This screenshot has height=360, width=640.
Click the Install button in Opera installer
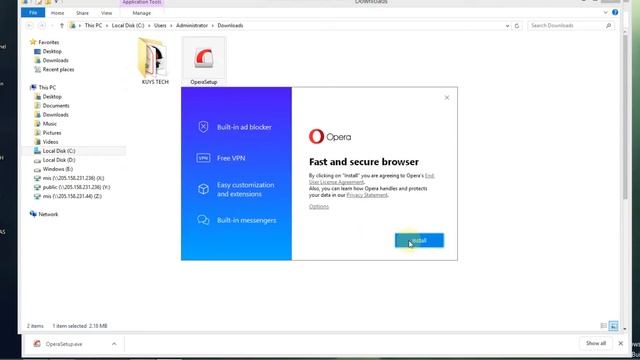[419, 240]
